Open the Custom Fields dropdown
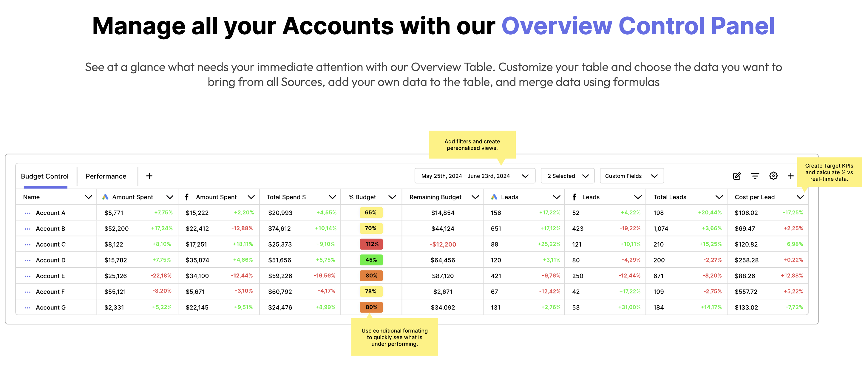868x365 pixels. click(631, 176)
